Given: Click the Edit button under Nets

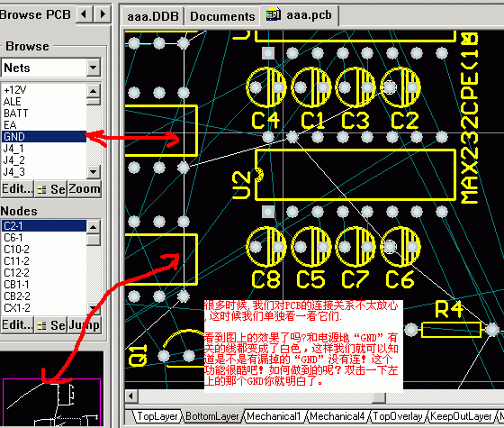Looking at the screenshot, I should (x=17, y=189).
